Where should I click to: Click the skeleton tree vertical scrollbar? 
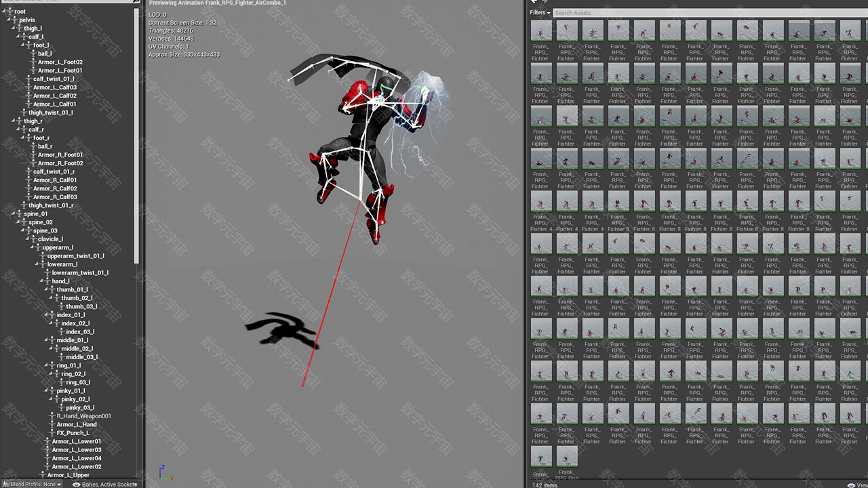pyautogui.click(x=137, y=134)
